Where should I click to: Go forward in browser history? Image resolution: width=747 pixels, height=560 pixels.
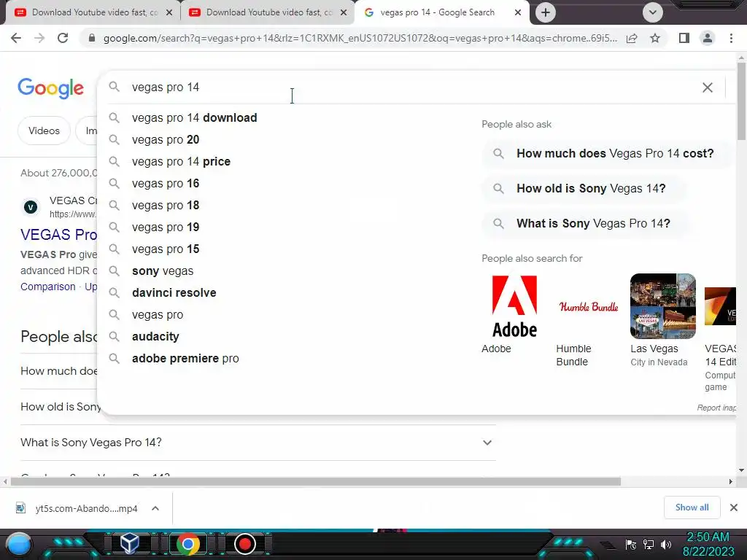point(39,38)
